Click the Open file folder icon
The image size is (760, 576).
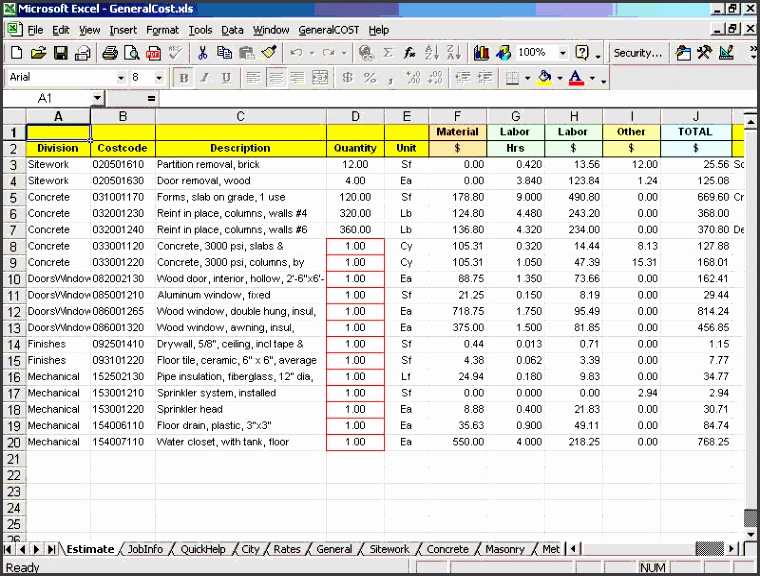coord(38,53)
